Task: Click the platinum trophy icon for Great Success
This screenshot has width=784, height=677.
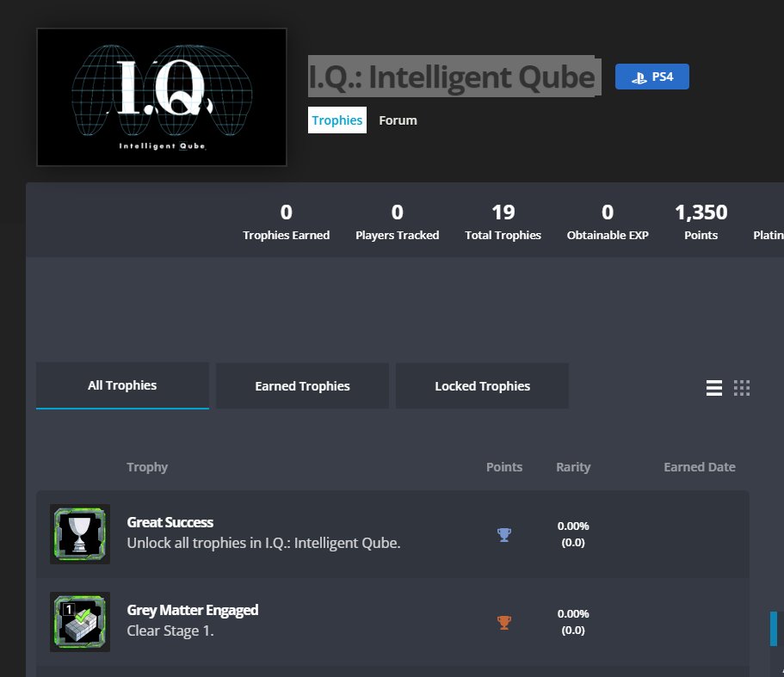Action: pyautogui.click(x=504, y=534)
